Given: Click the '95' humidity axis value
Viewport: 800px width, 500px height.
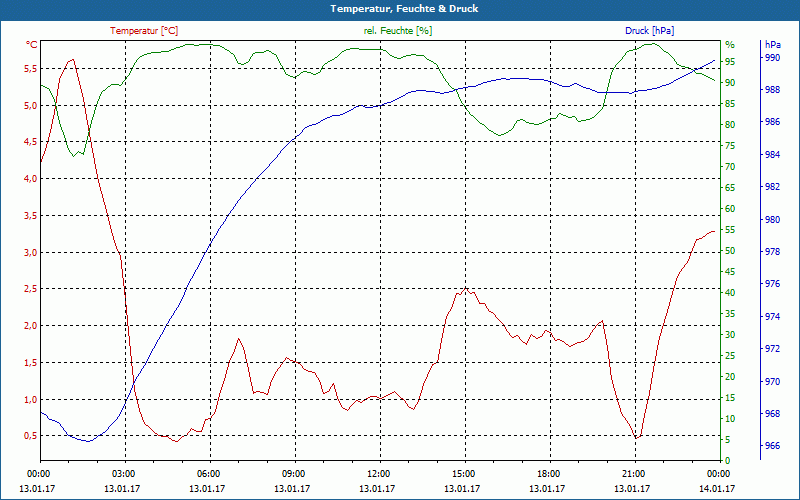Looking at the screenshot, I should click(x=730, y=62).
